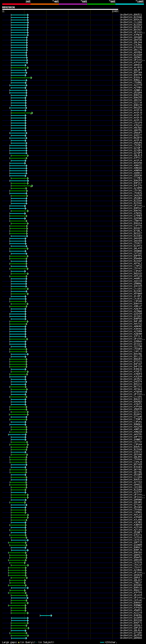
Task: Select hit label UniRef100_O22734
Action: pos(131,103)
